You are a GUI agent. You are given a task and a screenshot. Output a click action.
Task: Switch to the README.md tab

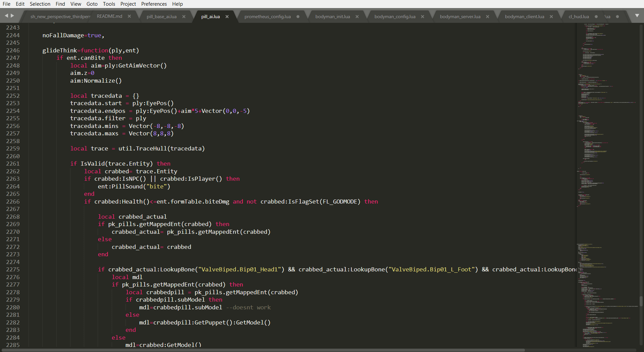pos(109,16)
